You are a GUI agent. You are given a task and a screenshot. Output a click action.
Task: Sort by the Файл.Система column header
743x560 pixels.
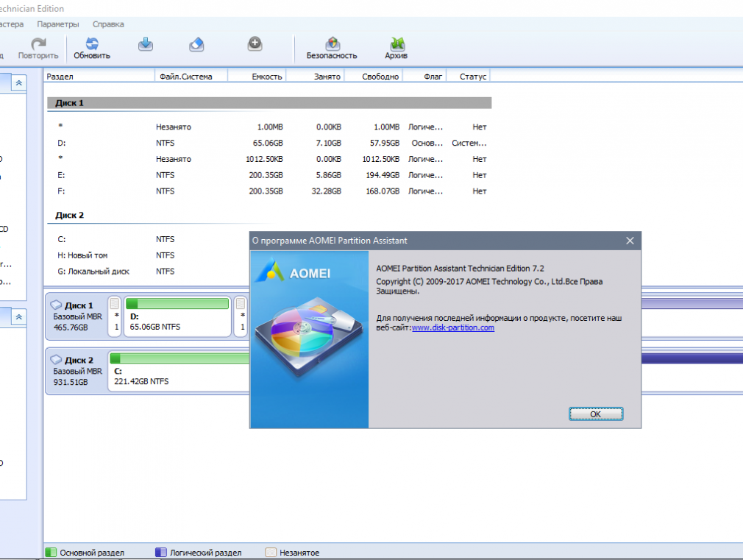coord(191,77)
